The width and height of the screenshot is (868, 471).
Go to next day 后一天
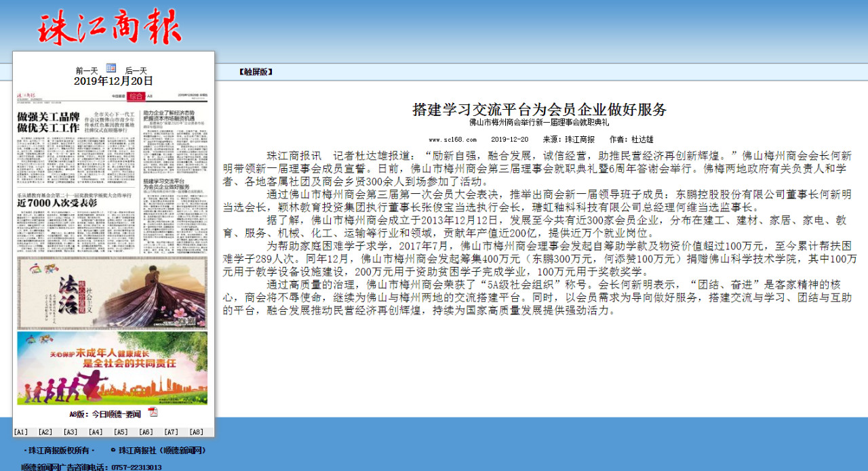136,70
